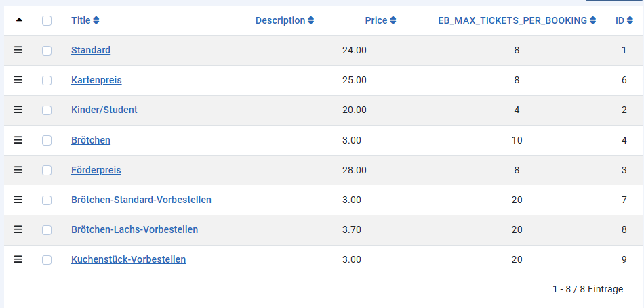Viewport: 644px width, 308px height.
Task: Click the drag handle for Kartenpreis row
Action: click(18, 80)
